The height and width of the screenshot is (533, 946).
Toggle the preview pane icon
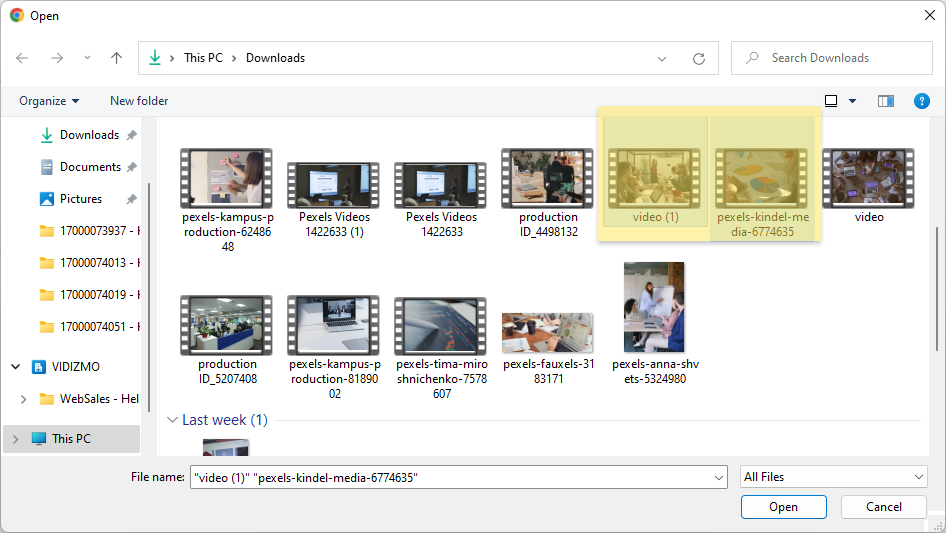[885, 101]
